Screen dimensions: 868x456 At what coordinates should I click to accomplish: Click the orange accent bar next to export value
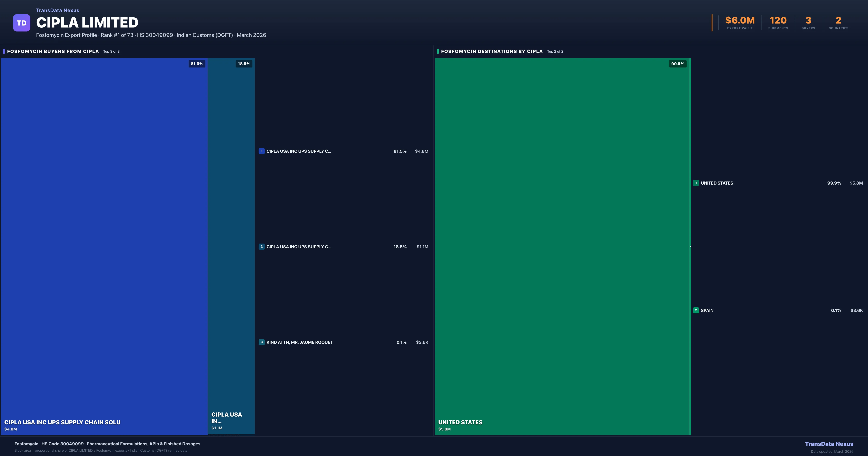712,22
